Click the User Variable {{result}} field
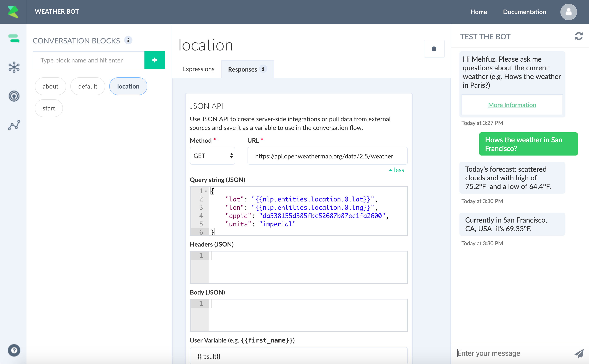 pos(299,356)
